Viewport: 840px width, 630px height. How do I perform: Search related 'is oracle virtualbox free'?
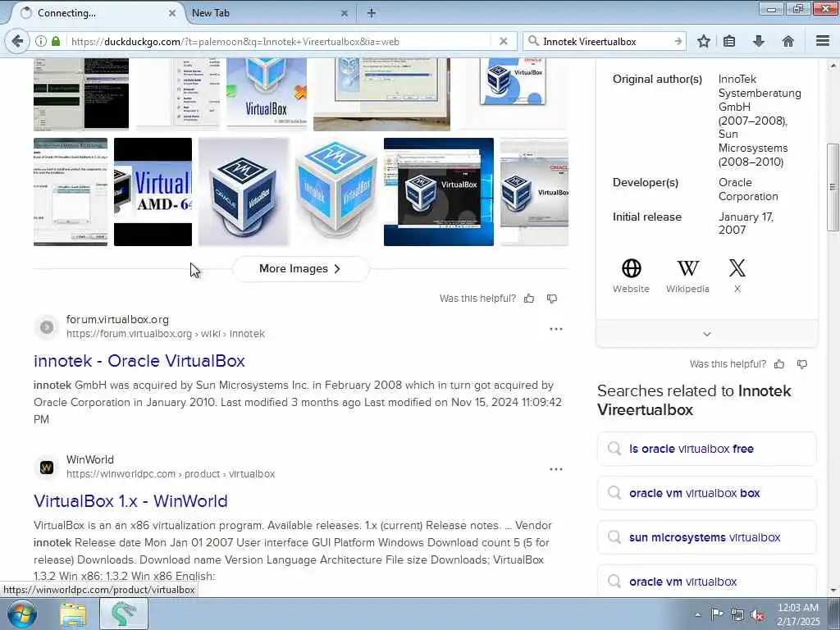coord(706,449)
